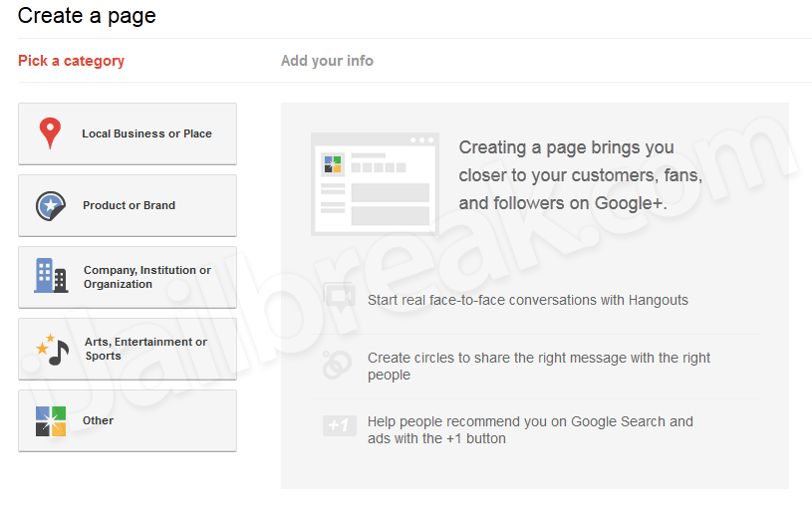
Task: Click the page preview illustration
Action: (x=375, y=183)
